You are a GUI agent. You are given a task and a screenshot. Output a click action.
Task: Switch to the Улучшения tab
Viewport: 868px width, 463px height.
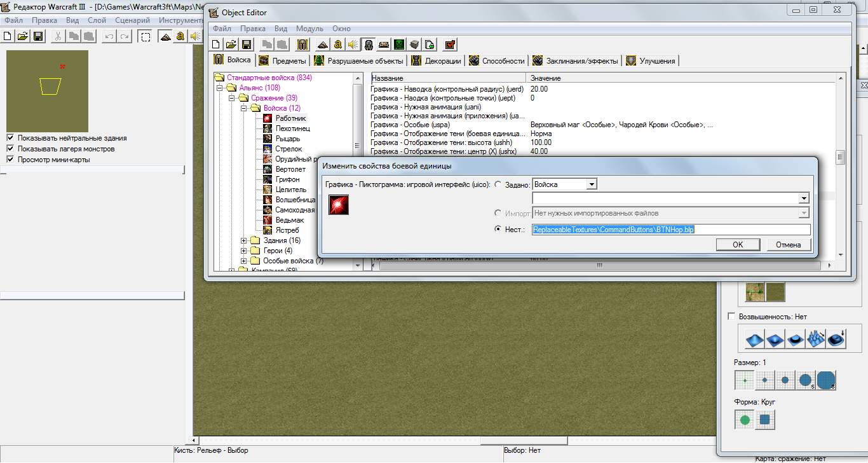[x=651, y=60]
